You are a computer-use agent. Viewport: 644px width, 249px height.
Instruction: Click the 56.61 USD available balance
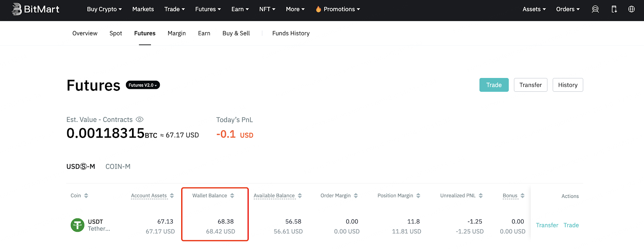tap(288, 232)
